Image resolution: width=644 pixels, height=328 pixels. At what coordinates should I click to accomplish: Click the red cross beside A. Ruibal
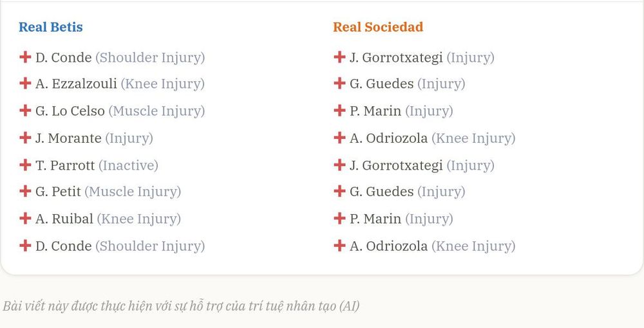(x=25, y=218)
